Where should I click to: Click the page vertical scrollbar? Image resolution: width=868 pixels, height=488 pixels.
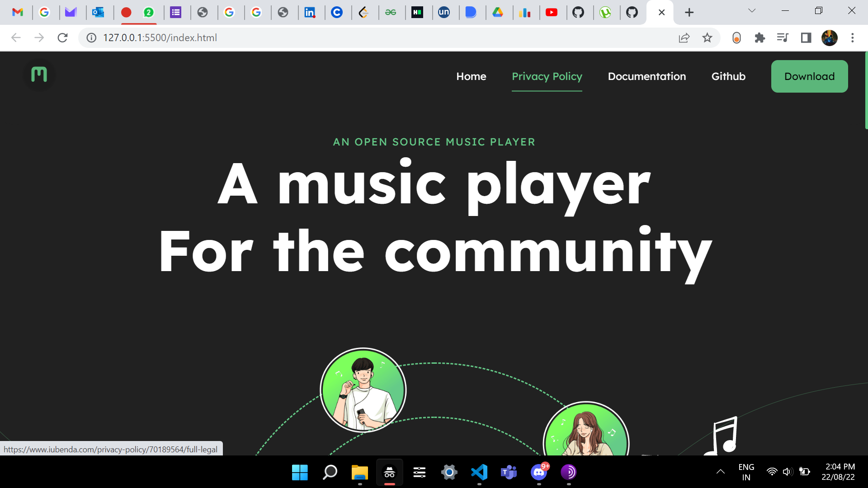click(866, 90)
